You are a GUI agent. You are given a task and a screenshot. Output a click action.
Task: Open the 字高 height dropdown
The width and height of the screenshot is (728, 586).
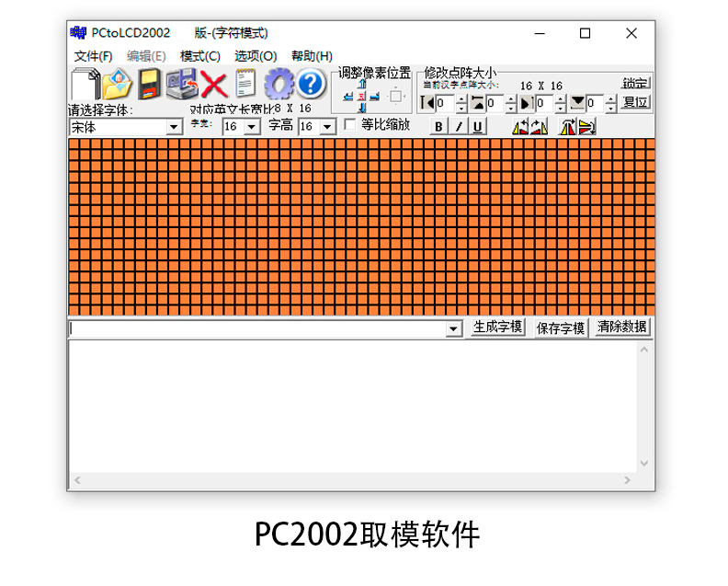click(x=327, y=126)
